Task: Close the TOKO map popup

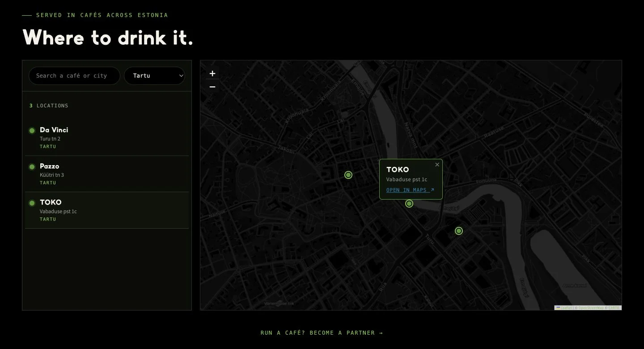Action: (x=437, y=165)
